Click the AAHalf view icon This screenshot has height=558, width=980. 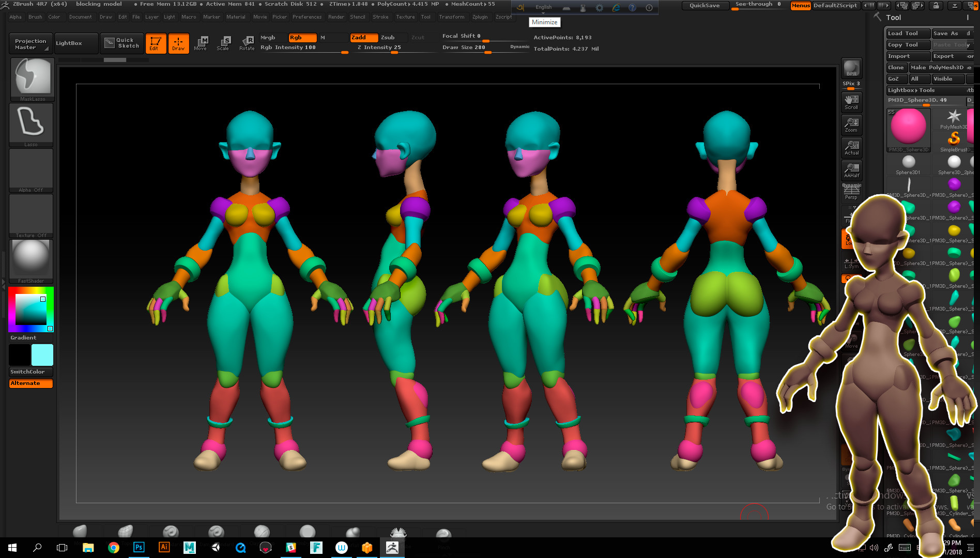click(851, 170)
